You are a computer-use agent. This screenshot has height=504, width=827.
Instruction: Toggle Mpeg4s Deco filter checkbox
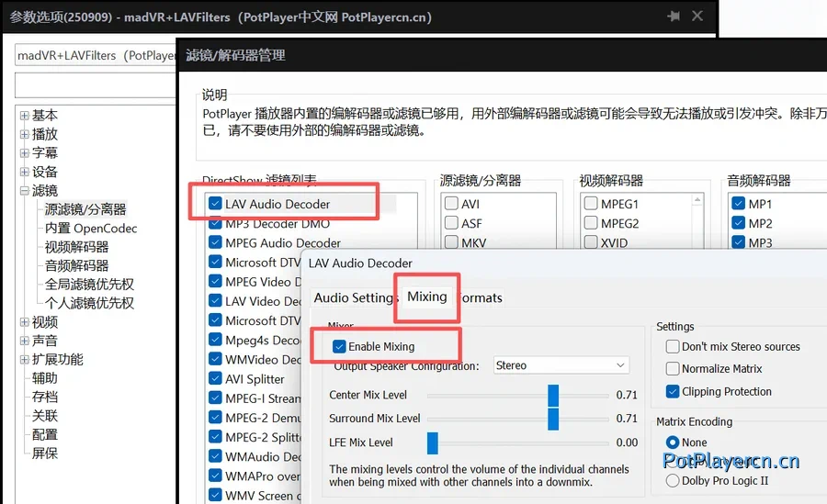(x=215, y=340)
